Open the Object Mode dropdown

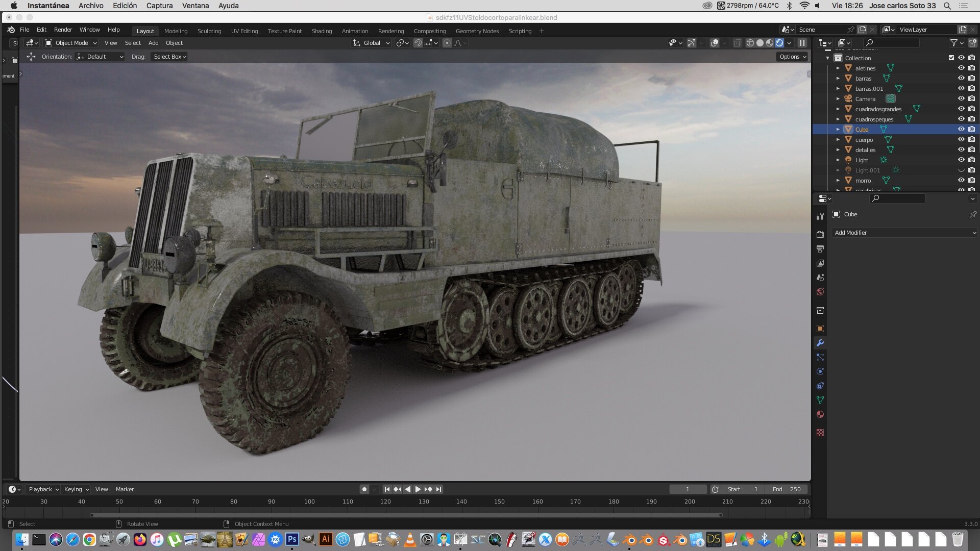coord(70,43)
